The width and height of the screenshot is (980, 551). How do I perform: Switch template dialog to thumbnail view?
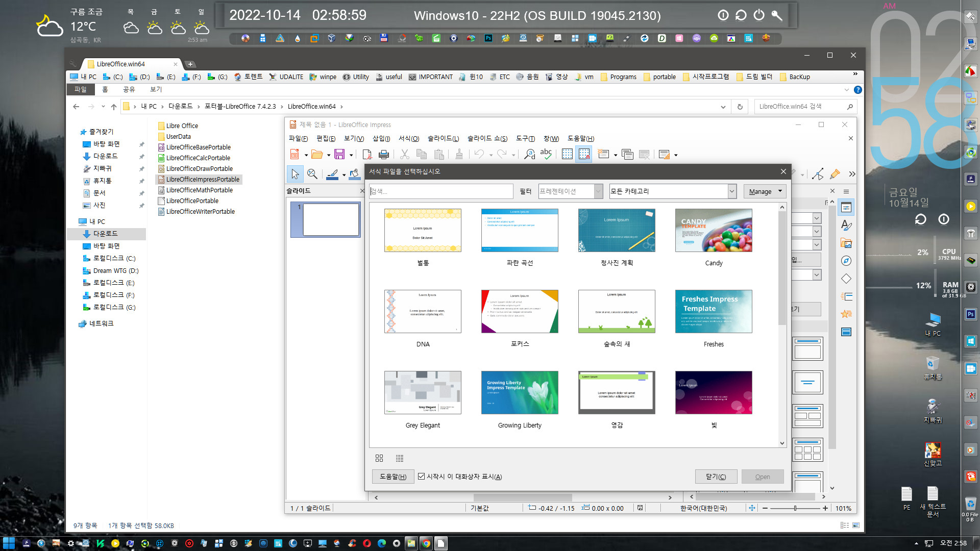tap(379, 458)
